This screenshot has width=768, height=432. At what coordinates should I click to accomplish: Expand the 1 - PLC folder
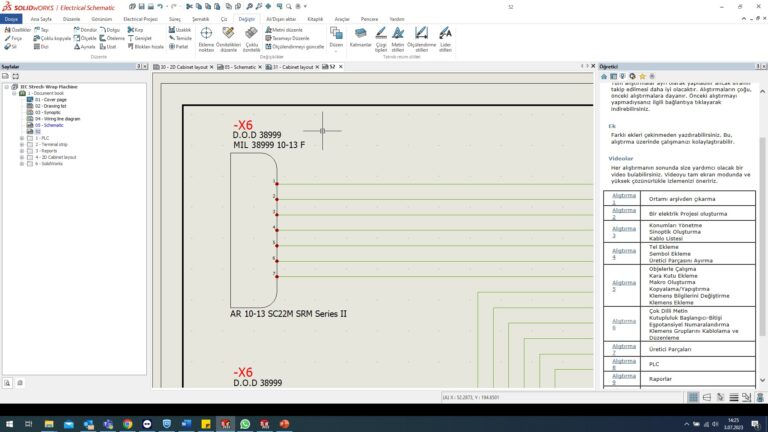[22, 138]
